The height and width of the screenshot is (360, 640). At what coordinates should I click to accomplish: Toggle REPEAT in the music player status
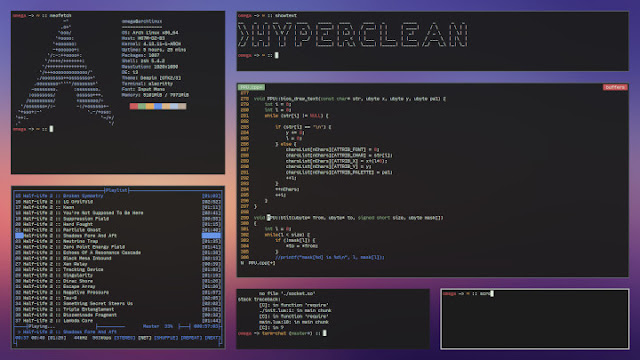(x=191, y=338)
